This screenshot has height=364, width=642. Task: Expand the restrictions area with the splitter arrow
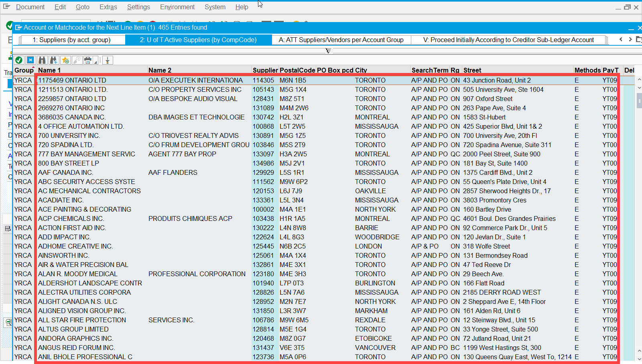(x=329, y=51)
